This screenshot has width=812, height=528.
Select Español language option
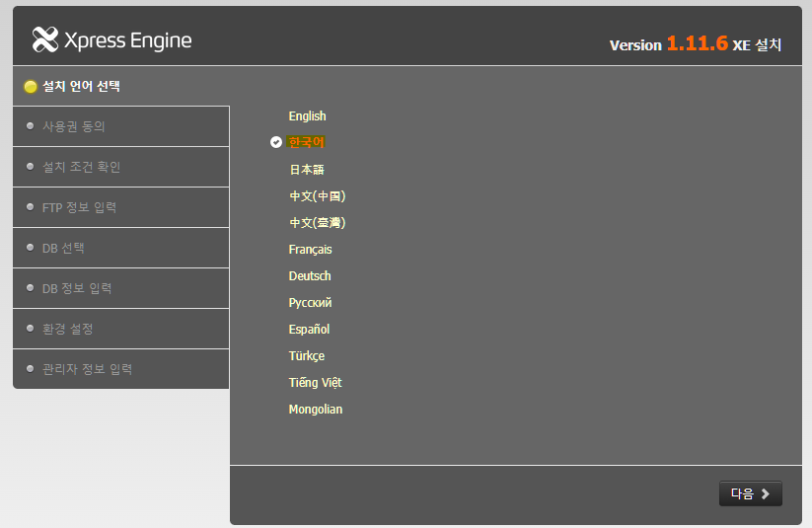pyautogui.click(x=309, y=329)
